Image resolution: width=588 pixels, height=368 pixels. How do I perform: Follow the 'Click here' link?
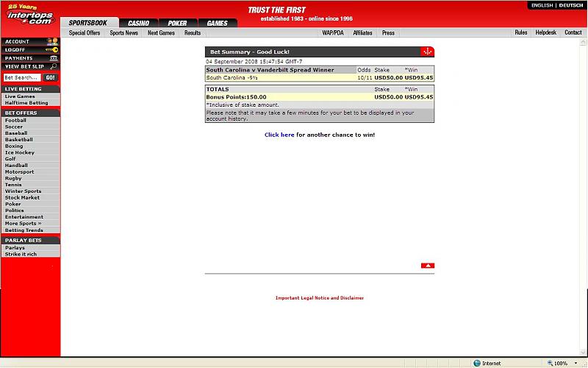click(x=279, y=135)
